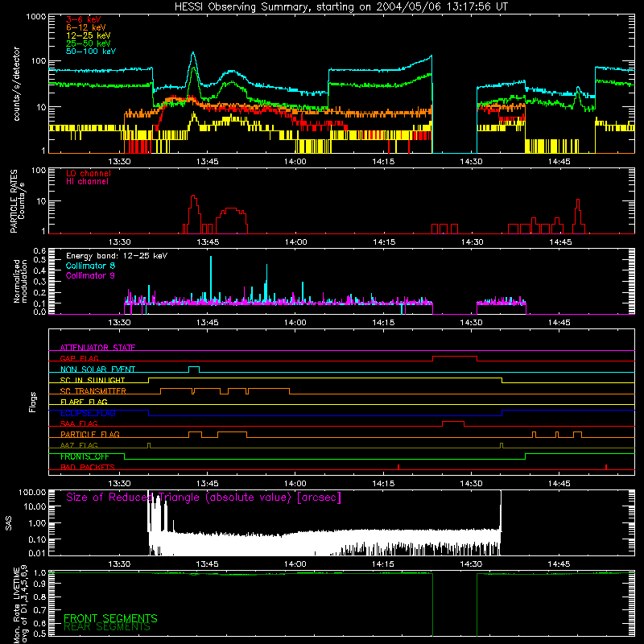
Task: Click the counts/s/detector axis label
Action: [17, 84]
